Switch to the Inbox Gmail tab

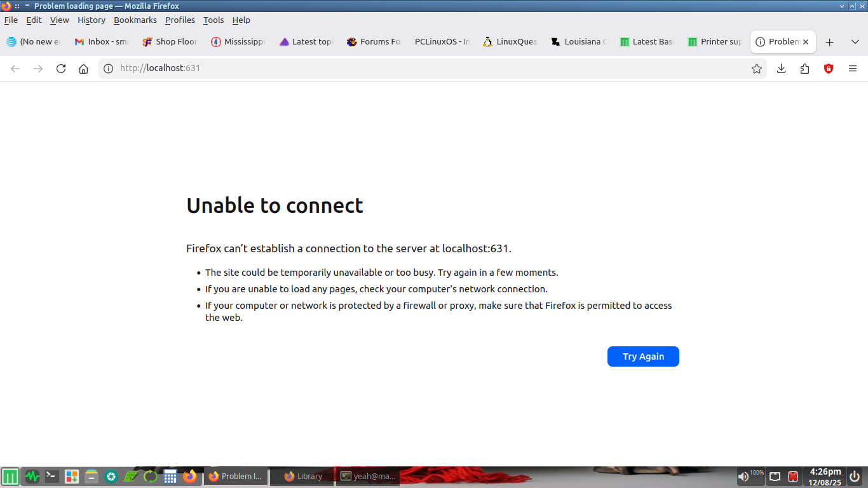pos(101,42)
